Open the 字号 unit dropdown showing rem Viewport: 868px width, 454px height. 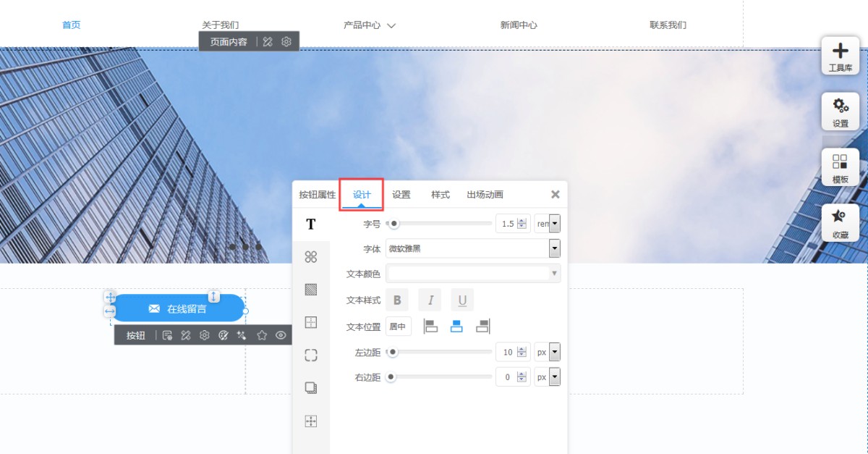pos(554,224)
